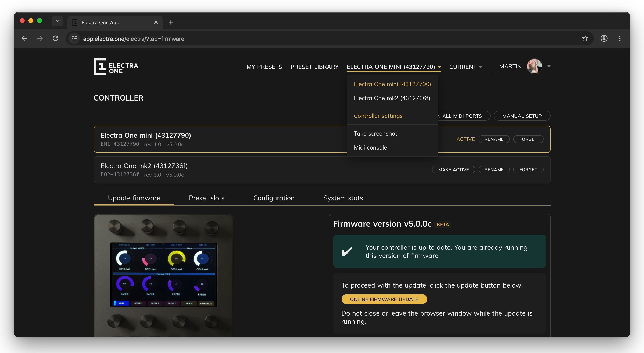This screenshot has height=353, width=644.
Task: Click the BETA badge next to firmware version
Action: [x=443, y=225]
